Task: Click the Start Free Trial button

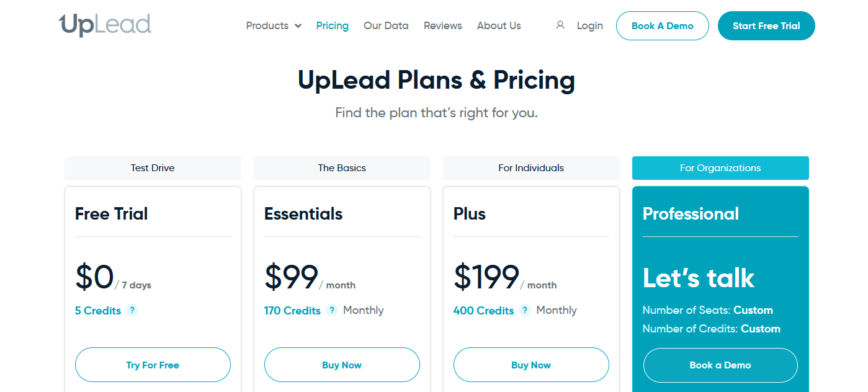Action: pos(766,26)
